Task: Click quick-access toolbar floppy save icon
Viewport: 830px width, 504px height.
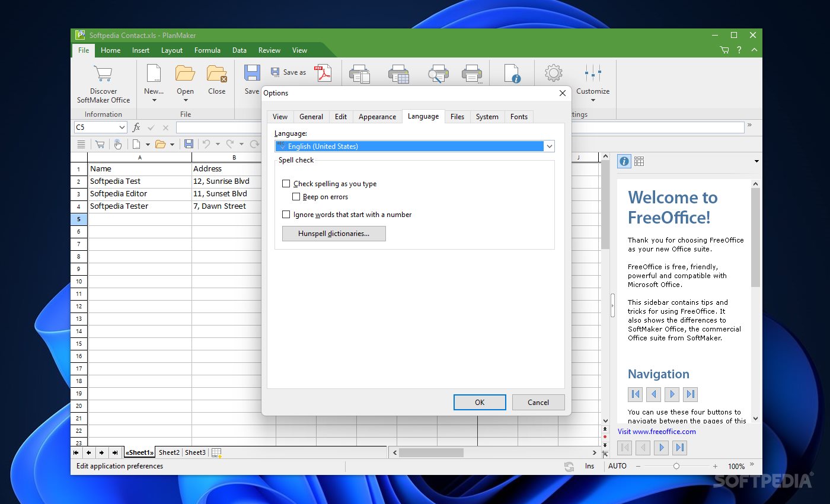Action: coord(189,144)
